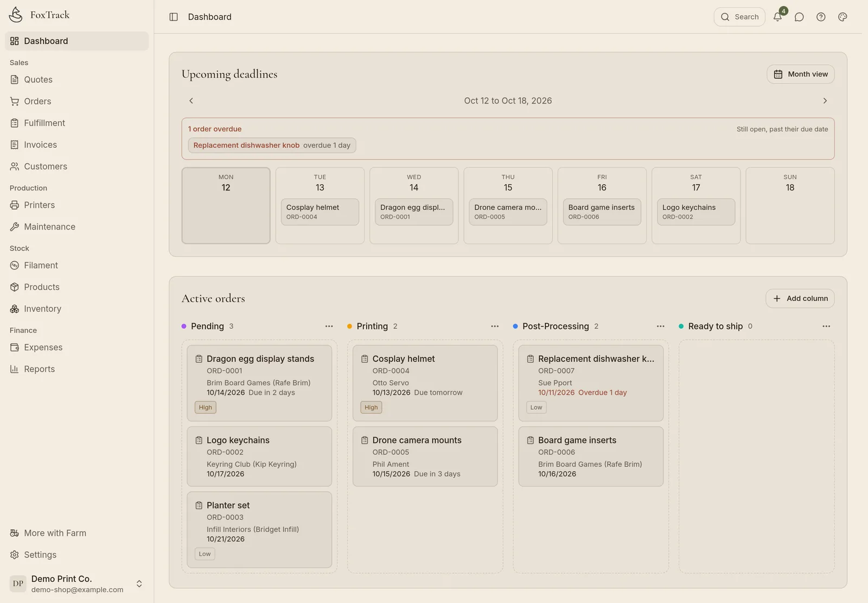
Task: Toggle the sidebar panel icon
Action: coord(174,17)
